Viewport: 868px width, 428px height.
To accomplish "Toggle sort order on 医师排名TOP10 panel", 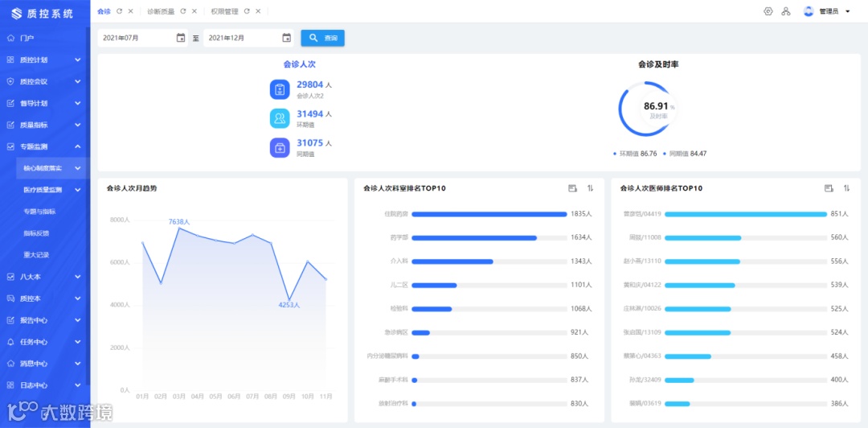I will 846,188.
